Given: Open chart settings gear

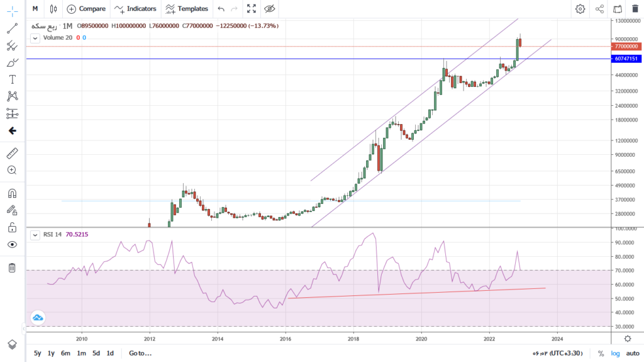Looking at the screenshot, I should pyautogui.click(x=580, y=9).
